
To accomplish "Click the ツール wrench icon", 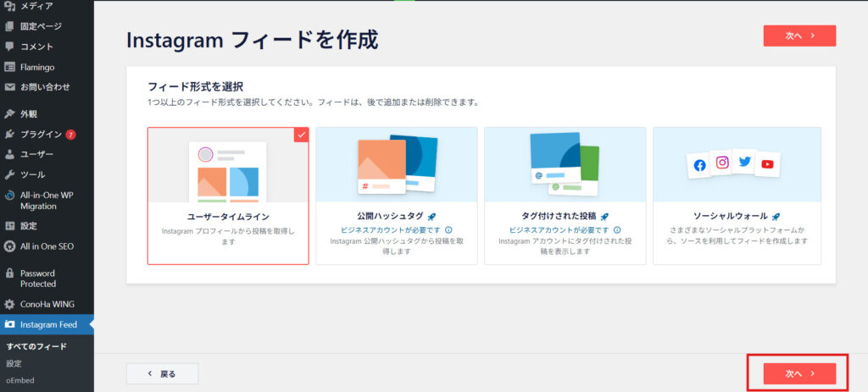I will (9, 174).
